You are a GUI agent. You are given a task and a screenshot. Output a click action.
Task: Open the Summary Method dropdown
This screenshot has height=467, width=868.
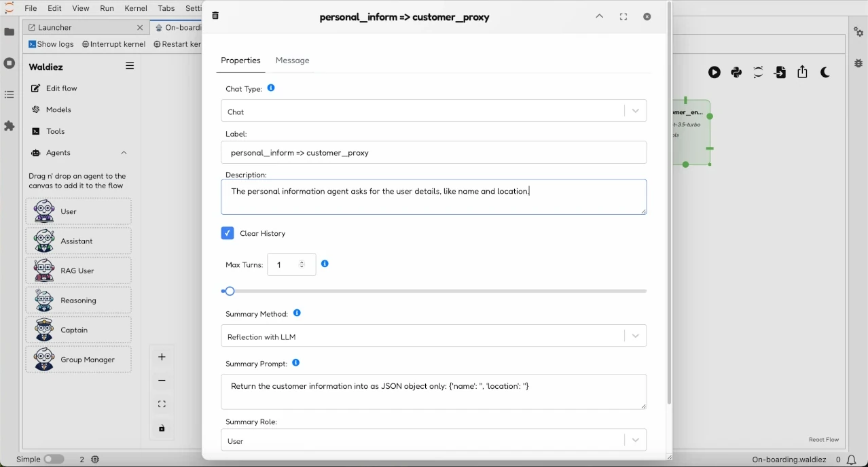[x=433, y=336]
